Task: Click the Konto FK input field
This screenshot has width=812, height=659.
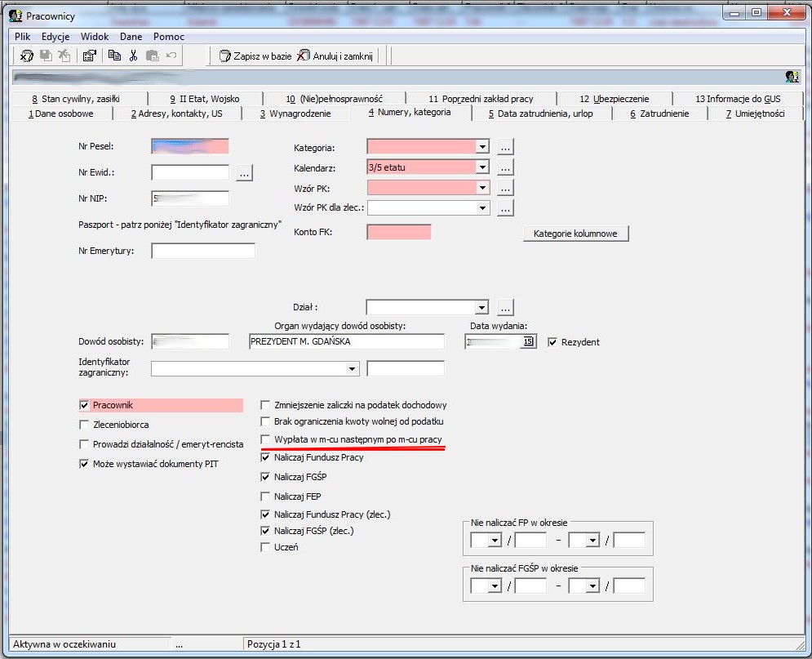Action: click(x=399, y=232)
